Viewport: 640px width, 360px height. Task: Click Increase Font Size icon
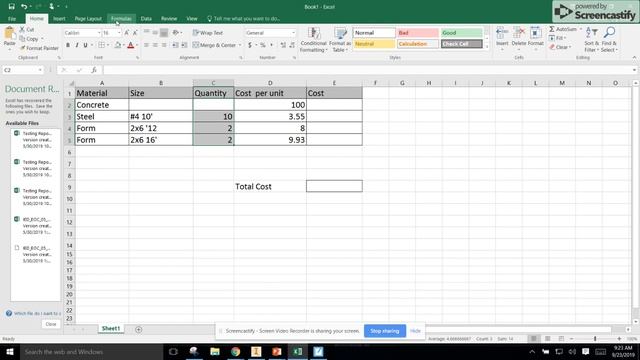point(127,33)
